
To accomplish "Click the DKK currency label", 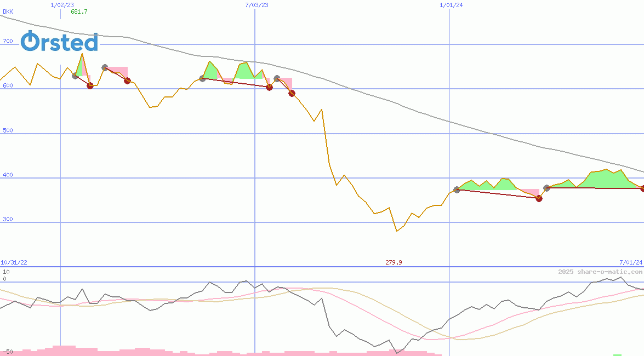I will (8, 12).
